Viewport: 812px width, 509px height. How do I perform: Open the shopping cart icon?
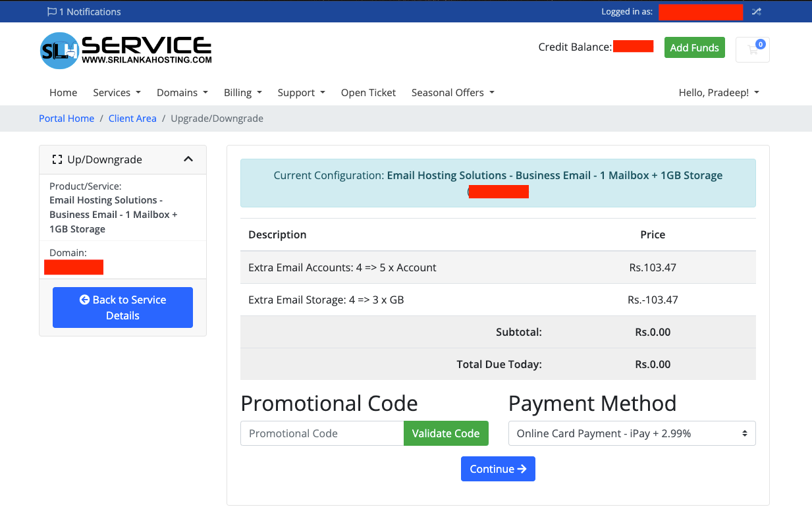point(752,49)
